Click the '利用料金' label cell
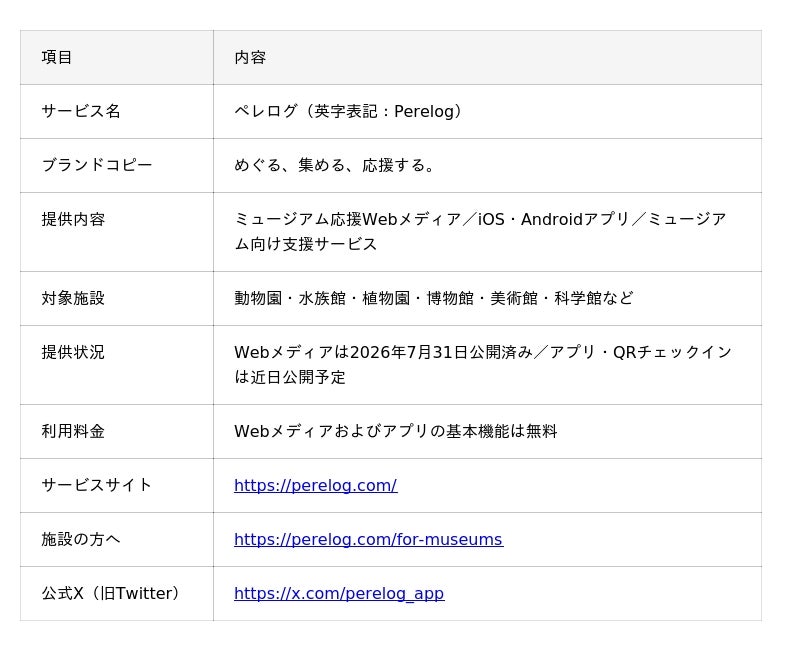 (x=117, y=432)
